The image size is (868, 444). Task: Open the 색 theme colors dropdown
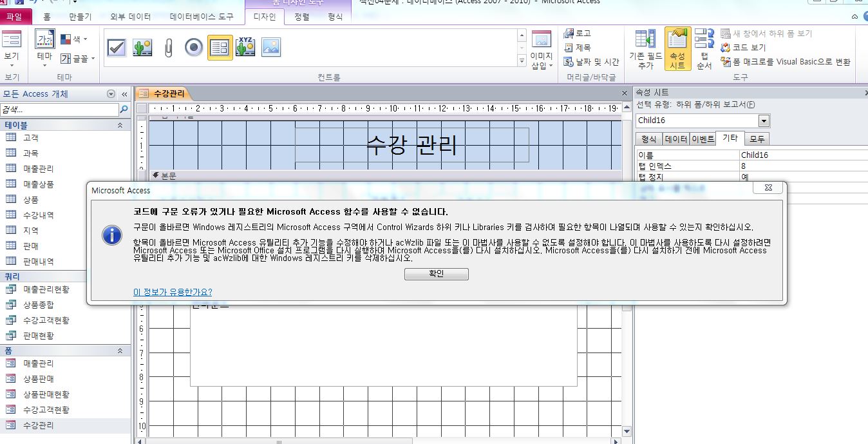coord(74,39)
